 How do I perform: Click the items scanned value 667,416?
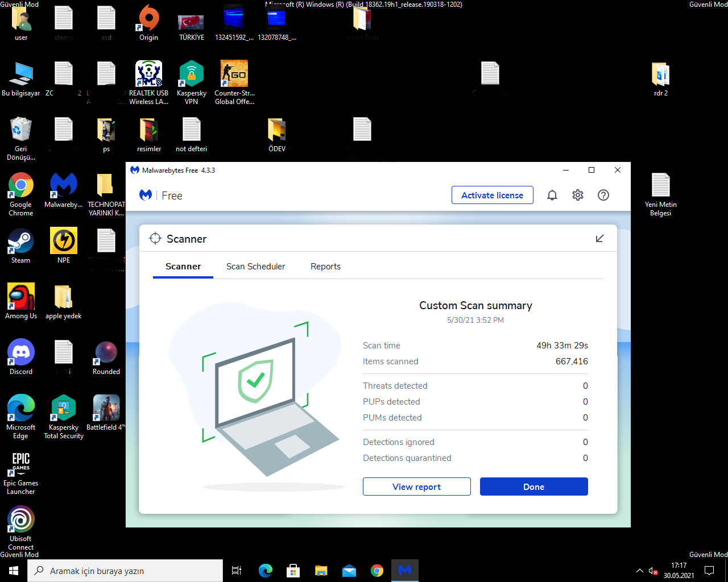[x=572, y=361]
